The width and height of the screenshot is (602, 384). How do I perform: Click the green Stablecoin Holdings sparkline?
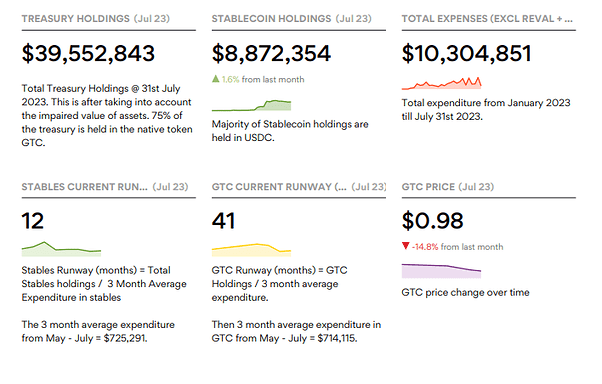click(x=251, y=105)
